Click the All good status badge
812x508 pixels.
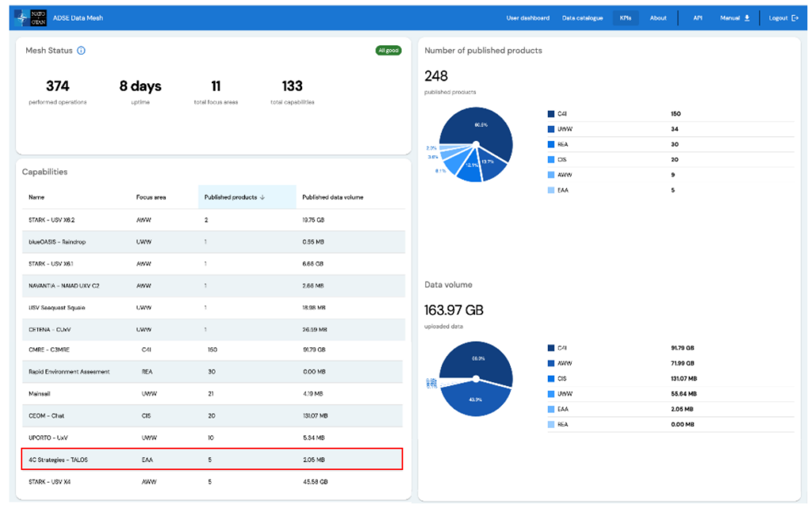click(389, 50)
